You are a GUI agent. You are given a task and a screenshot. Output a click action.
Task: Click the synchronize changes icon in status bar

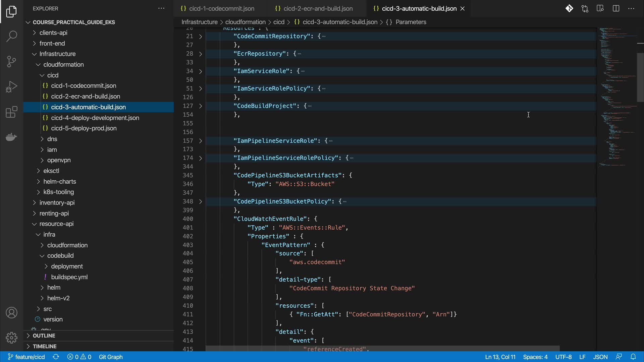56,357
